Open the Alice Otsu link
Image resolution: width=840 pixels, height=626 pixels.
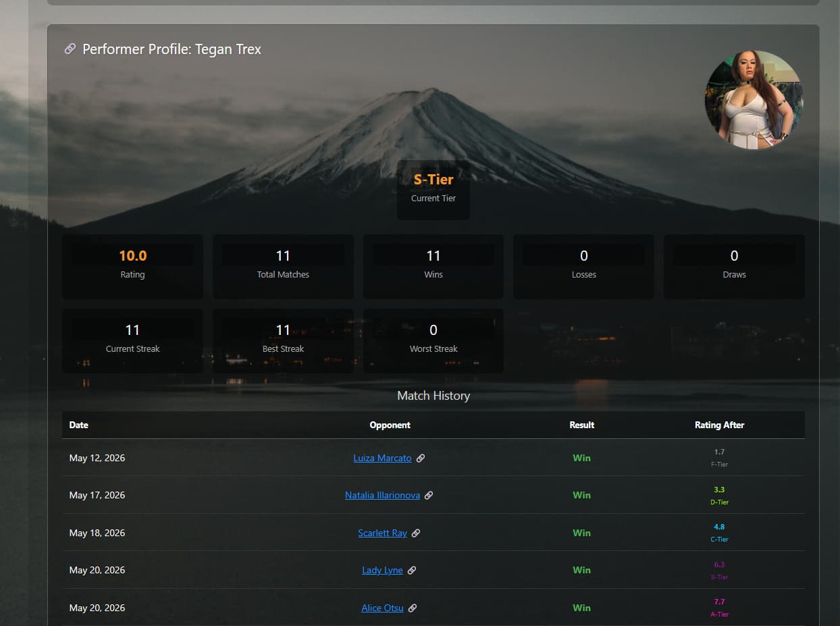(382, 608)
